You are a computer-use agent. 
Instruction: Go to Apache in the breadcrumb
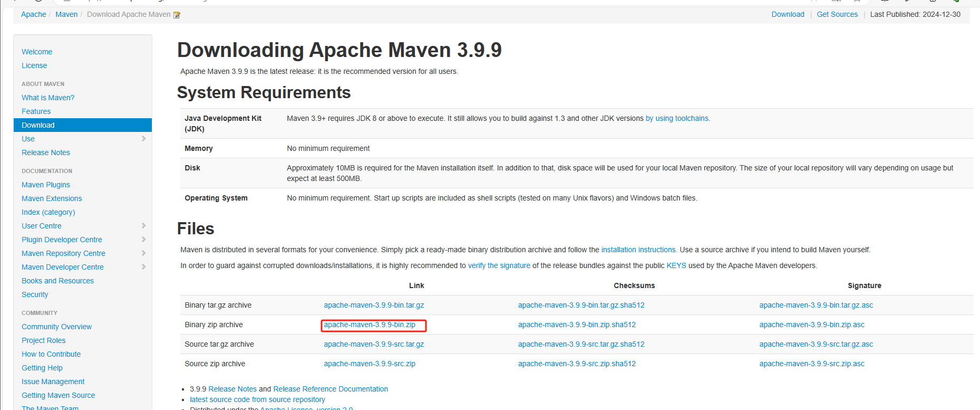(x=34, y=14)
